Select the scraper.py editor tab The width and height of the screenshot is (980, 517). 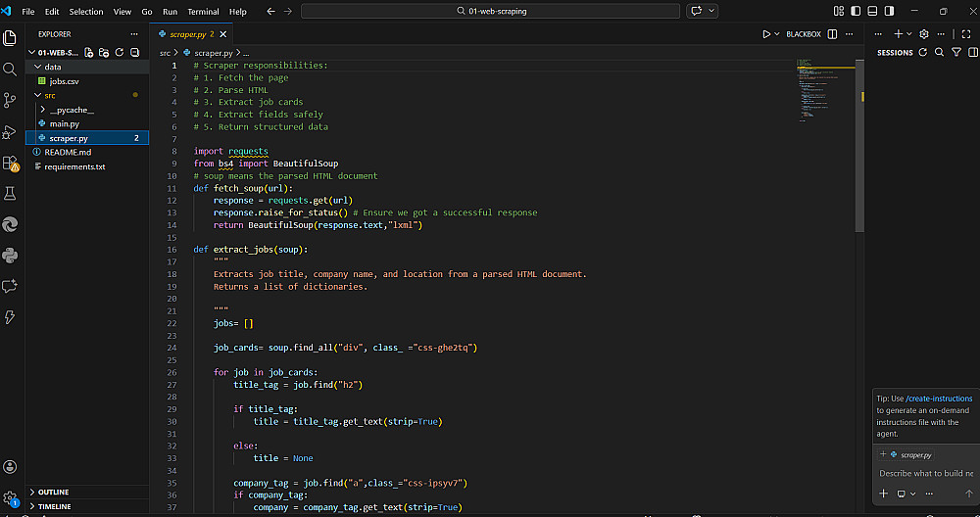pyautogui.click(x=189, y=34)
